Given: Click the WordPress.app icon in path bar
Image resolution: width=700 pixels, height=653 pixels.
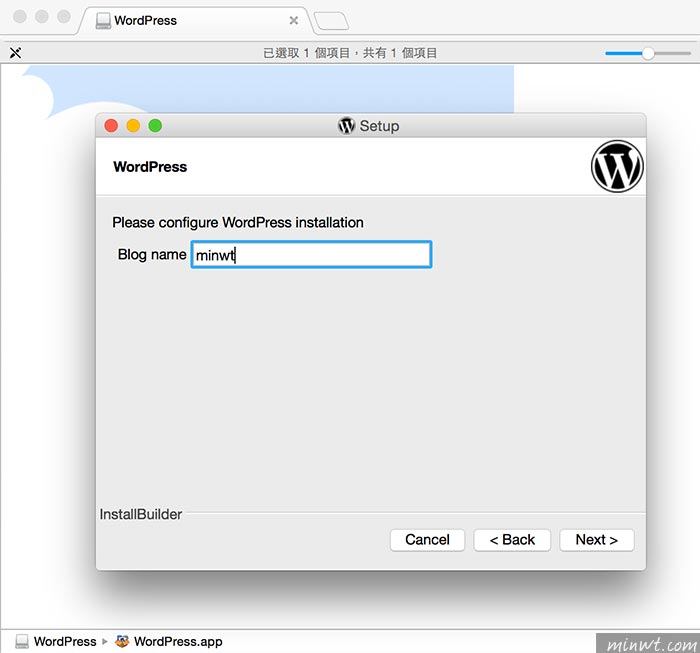Looking at the screenshot, I should (x=122, y=641).
